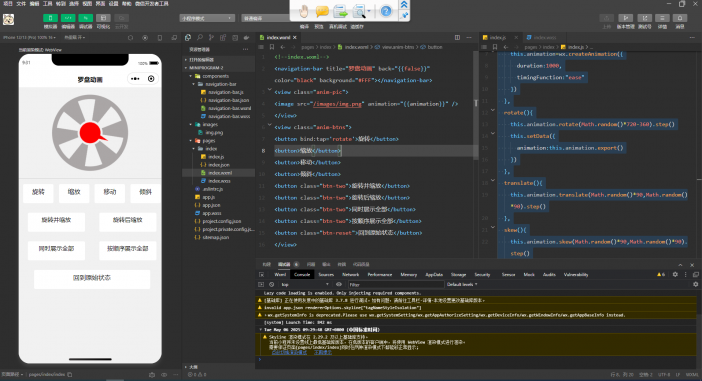Toggle the 模拟器 simulator panel button

tap(50, 18)
